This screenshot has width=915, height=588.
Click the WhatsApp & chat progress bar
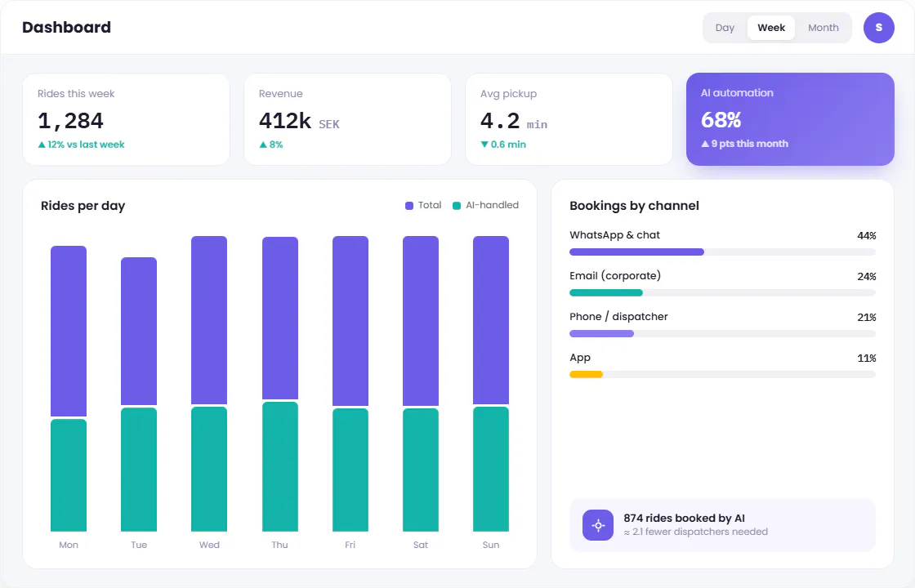pyautogui.click(x=722, y=252)
